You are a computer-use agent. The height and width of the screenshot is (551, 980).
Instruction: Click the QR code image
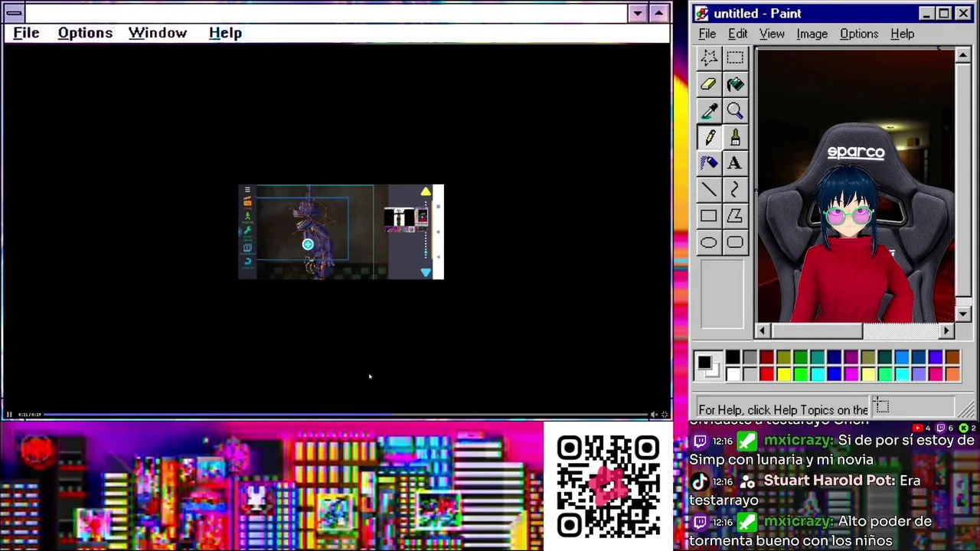pyautogui.click(x=608, y=486)
